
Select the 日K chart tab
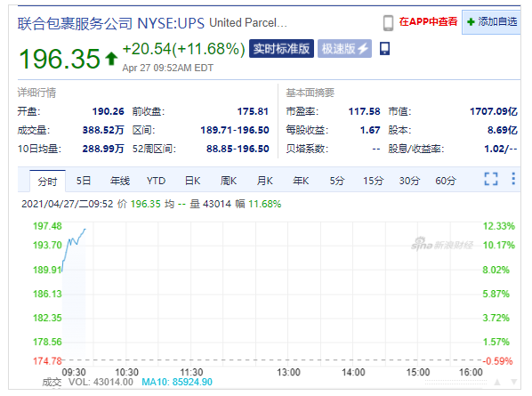192,181
